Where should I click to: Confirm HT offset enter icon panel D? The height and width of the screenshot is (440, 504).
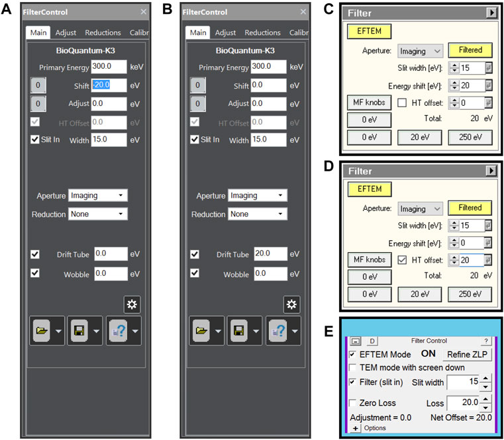pos(488,260)
